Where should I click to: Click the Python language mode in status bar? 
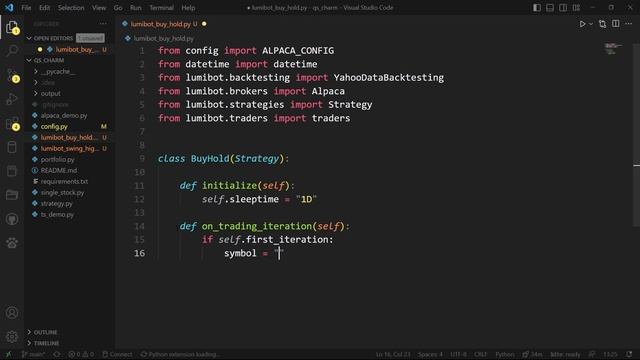[x=504, y=354]
